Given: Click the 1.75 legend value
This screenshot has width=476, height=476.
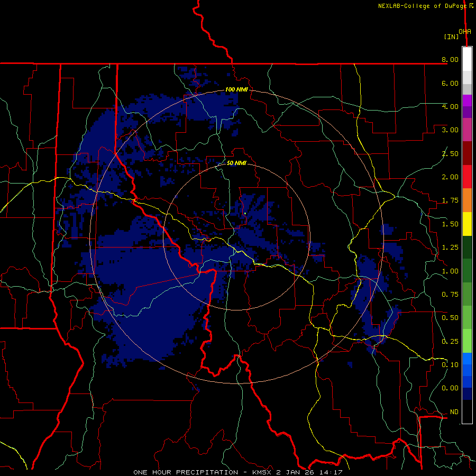Looking at the screenshot, I should [450, 200].
